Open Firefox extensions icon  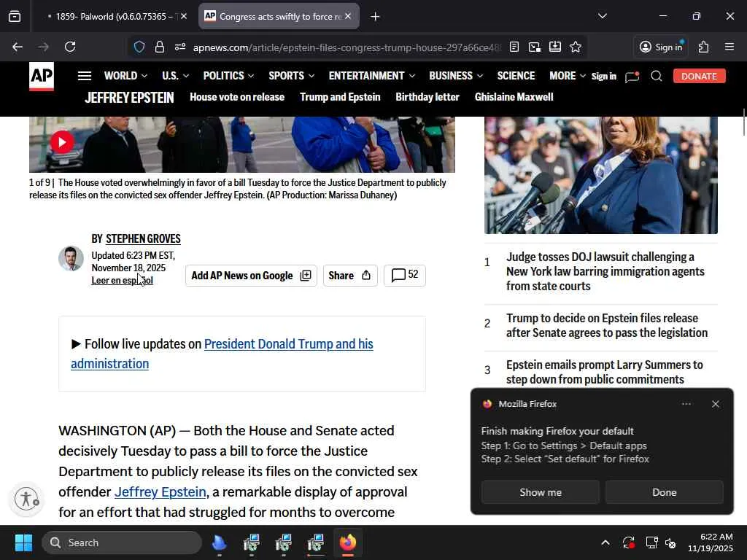(x=704, y=47)
